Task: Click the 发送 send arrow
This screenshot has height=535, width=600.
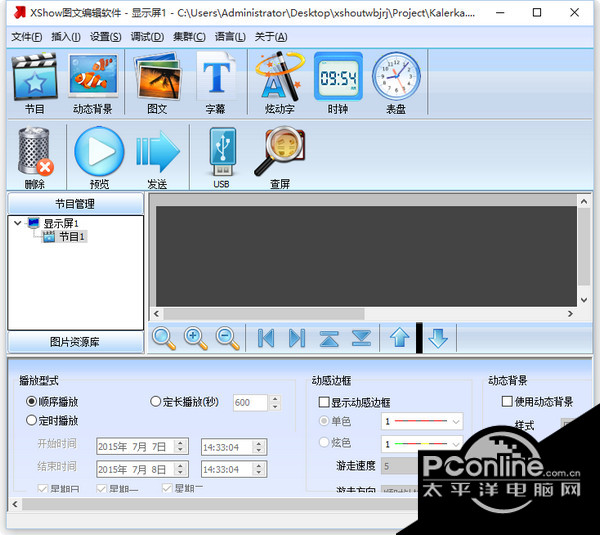Action: coord(157,152)
